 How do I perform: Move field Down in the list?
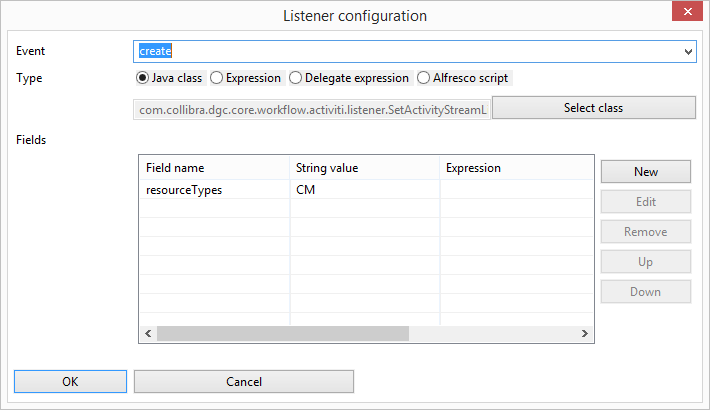(x=646, y=292)
